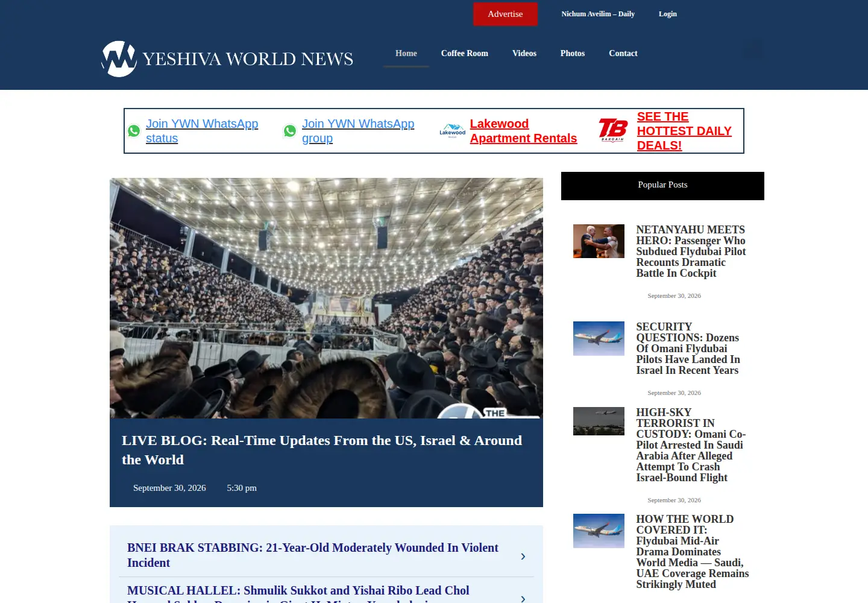Open Security Questions airplane thumbnail
The width and height of the screenshot is (868, 603).
(599, 338)
